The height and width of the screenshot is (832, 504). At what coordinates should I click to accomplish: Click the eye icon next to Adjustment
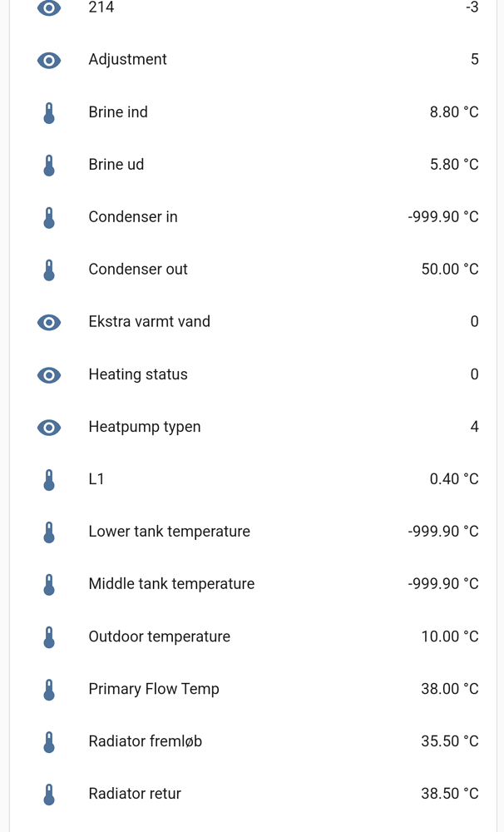pos(48,60)
